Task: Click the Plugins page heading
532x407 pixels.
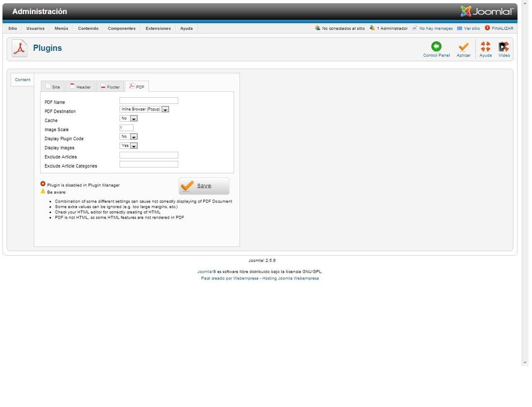Action: pyautogui.click(x=47, y=48)
